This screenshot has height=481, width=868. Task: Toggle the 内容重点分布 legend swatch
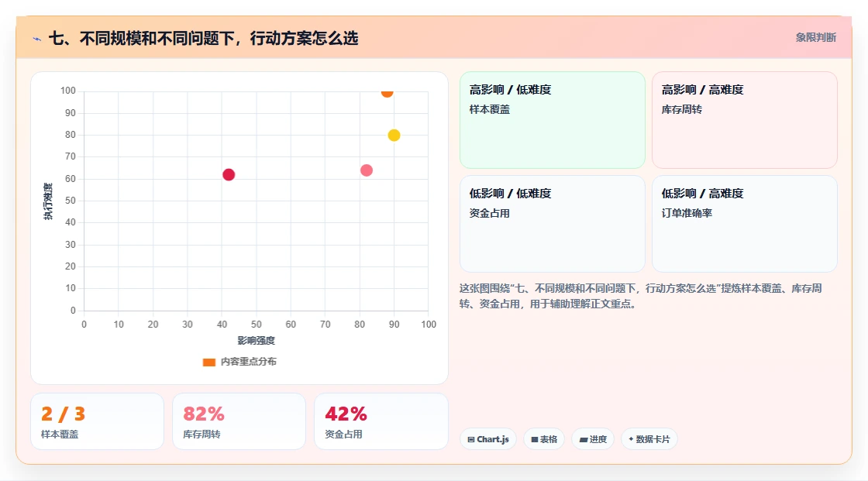point(208,362)
